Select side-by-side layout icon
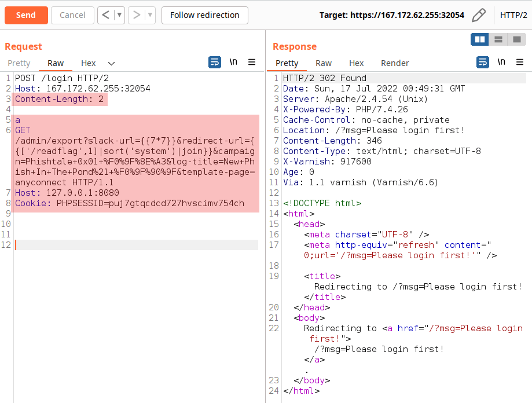 pos(480,40)
